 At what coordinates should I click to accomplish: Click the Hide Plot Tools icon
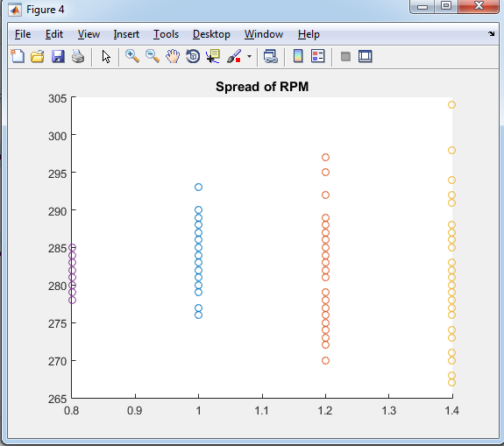pyautogui.click(x=345, y=57)
